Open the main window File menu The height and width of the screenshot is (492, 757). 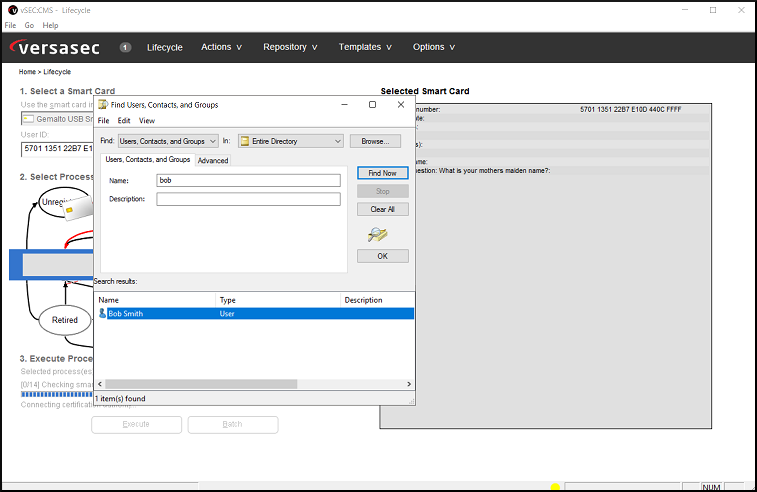(x=10, y=25)
